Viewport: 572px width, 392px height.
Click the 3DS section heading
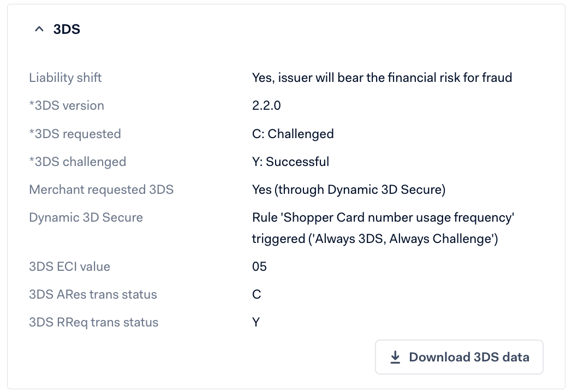[x=67, y=29]
